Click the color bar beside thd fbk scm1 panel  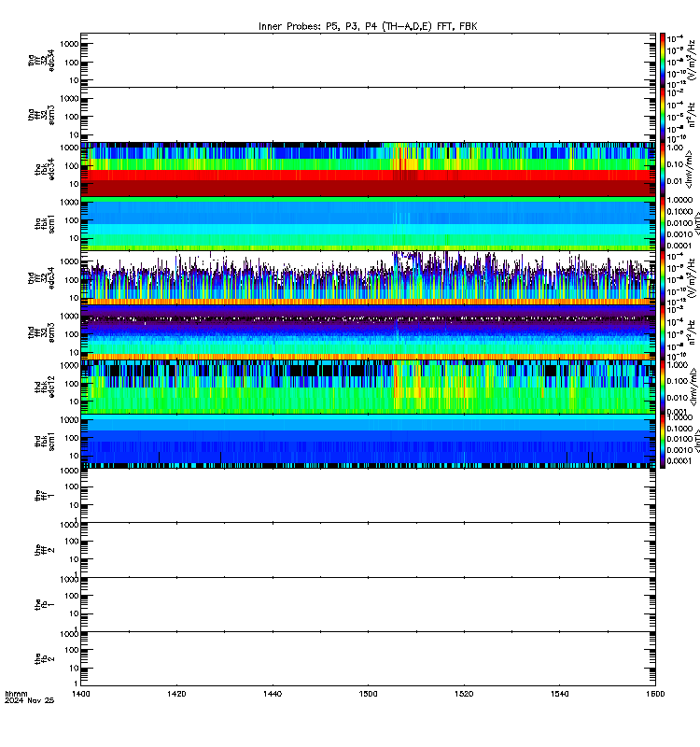tap(663, 441)
